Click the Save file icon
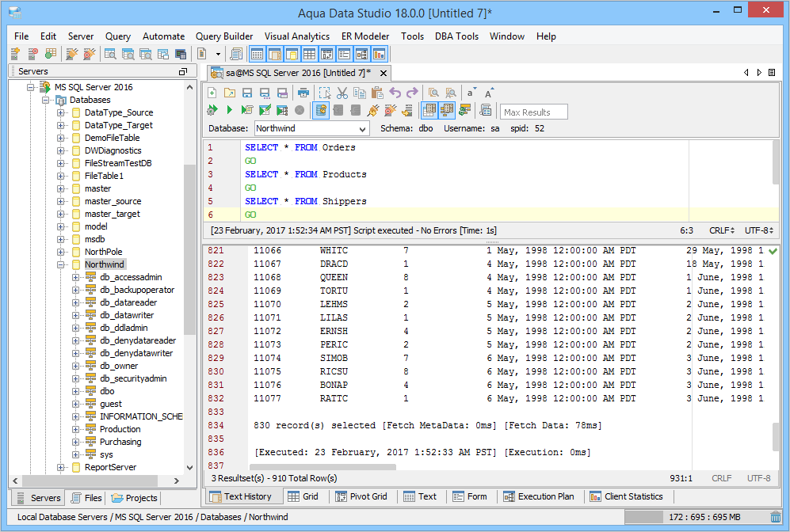Screen dimensions: 790x532 click(x=247, y=93)
